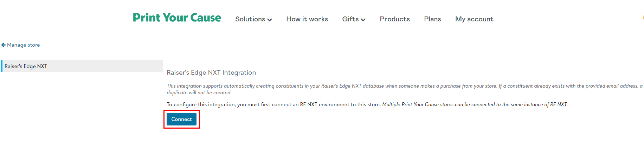Open the Solutions menu

click(x=250, y=19)
